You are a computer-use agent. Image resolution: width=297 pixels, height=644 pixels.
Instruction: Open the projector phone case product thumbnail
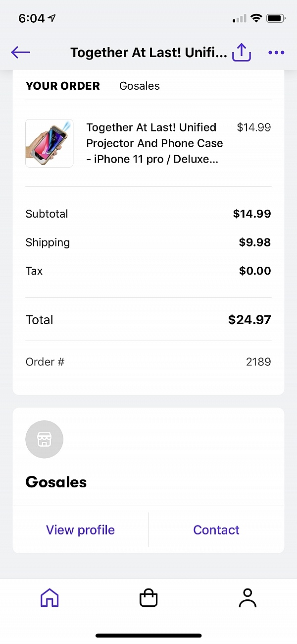pos(49,143)
